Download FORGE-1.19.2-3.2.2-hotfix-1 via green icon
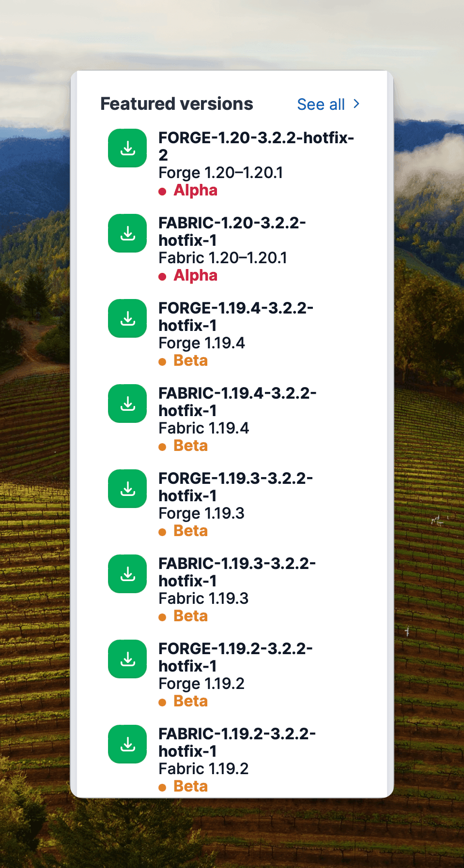 coord(127,659)
